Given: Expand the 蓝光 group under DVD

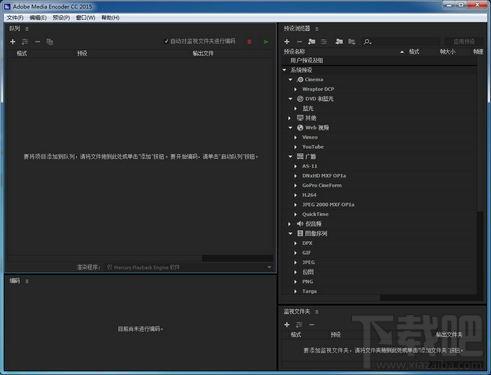Looking at the screenshot, I should click(295, 109).
